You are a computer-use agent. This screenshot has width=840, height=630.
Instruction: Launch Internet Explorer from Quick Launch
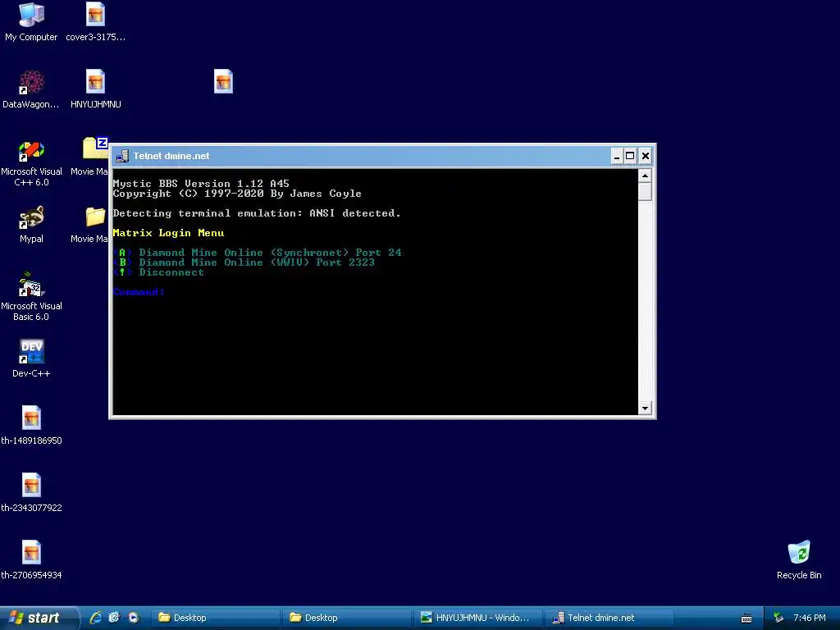tap(96, 618)
